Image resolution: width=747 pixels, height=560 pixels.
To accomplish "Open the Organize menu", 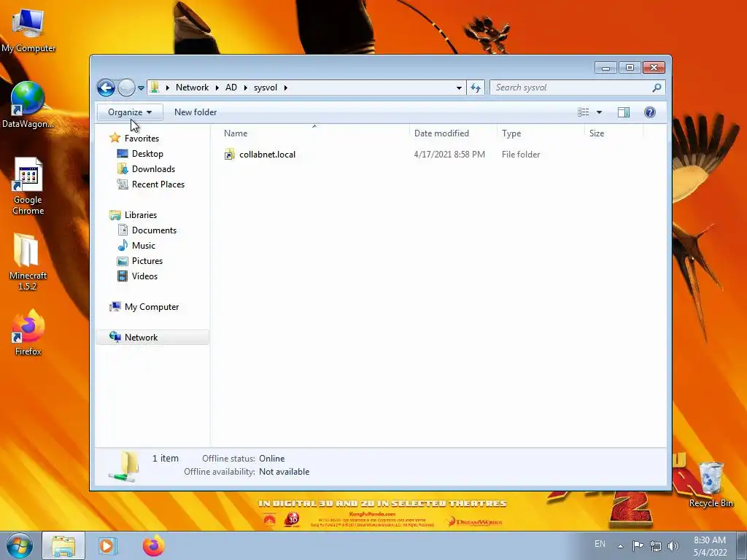I will 130,112.
